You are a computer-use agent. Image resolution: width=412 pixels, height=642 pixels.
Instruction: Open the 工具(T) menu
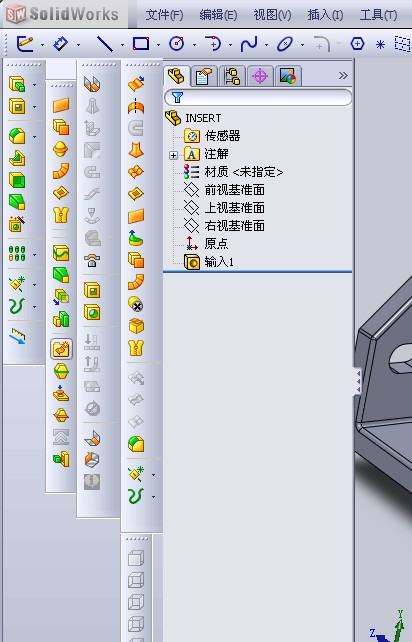coord(378,15)
